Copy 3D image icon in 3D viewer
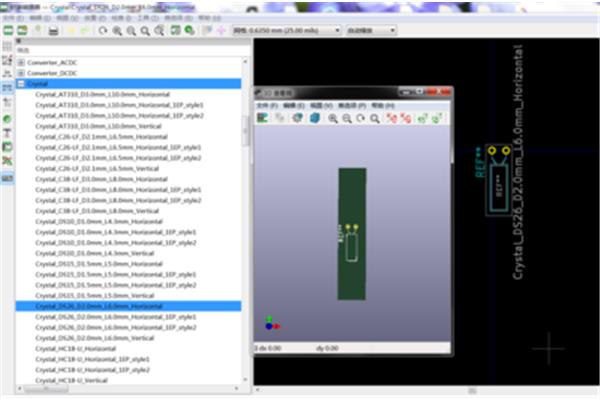This screenshot has width=600, height=400. pyautogui.click(x=280, y=118)
